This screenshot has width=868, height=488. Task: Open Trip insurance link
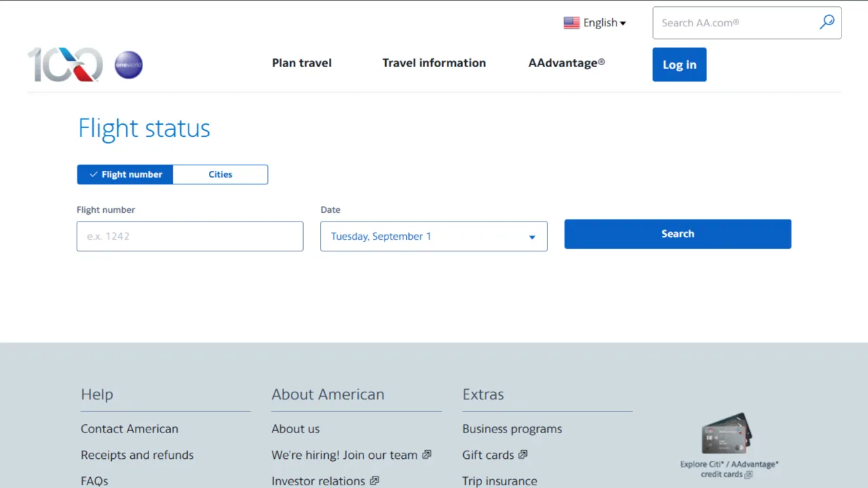500,481
